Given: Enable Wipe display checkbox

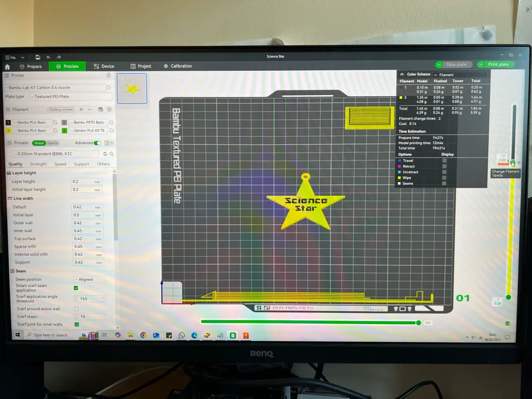Looking at the screenshot, I should (444, 178).
